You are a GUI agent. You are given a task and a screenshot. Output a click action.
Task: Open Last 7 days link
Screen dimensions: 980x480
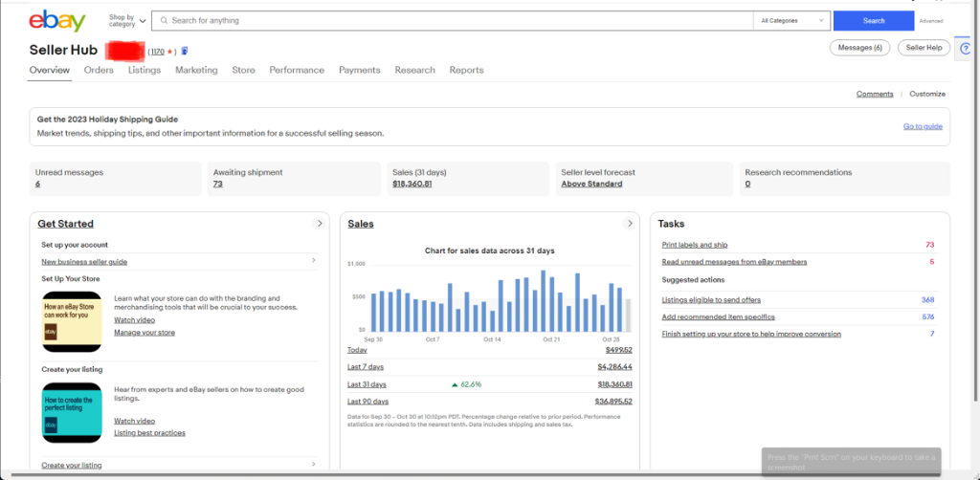(x=366, y=367)
